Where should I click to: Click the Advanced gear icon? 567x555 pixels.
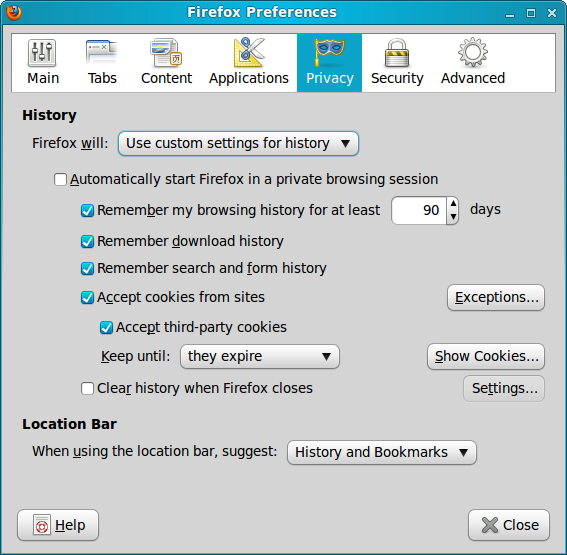(473, 52)
